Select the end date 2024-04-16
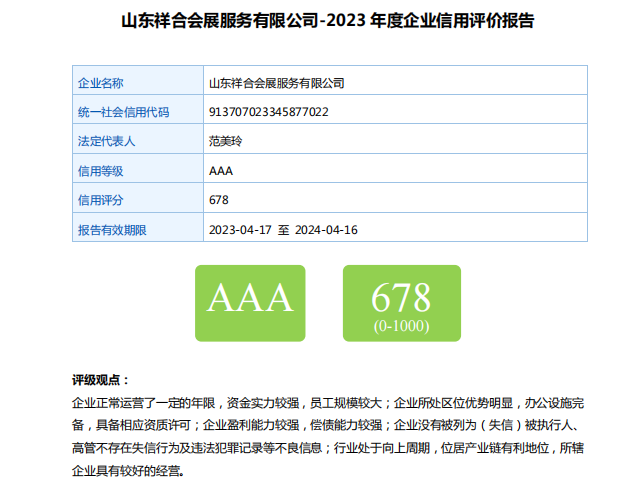 [x=326, y=230]
